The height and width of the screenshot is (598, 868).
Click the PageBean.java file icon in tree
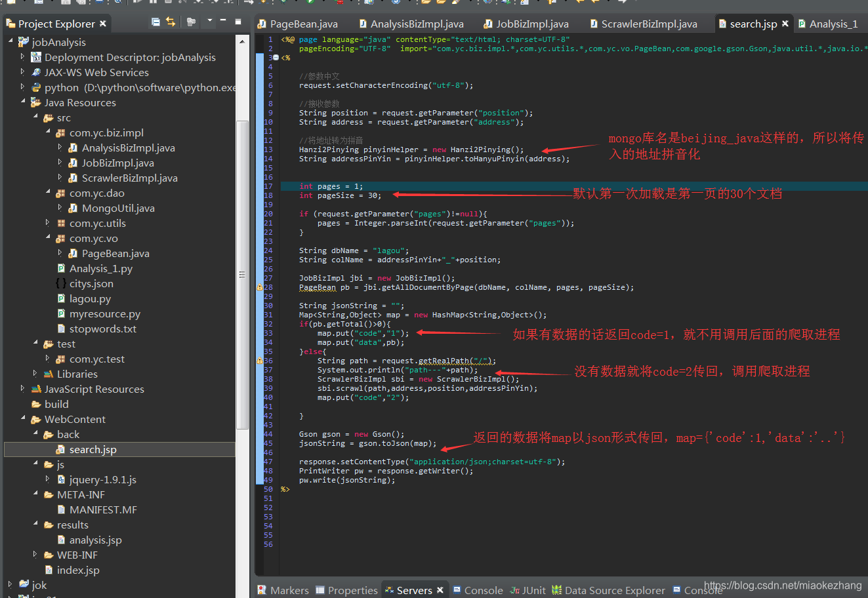[73, 253]
